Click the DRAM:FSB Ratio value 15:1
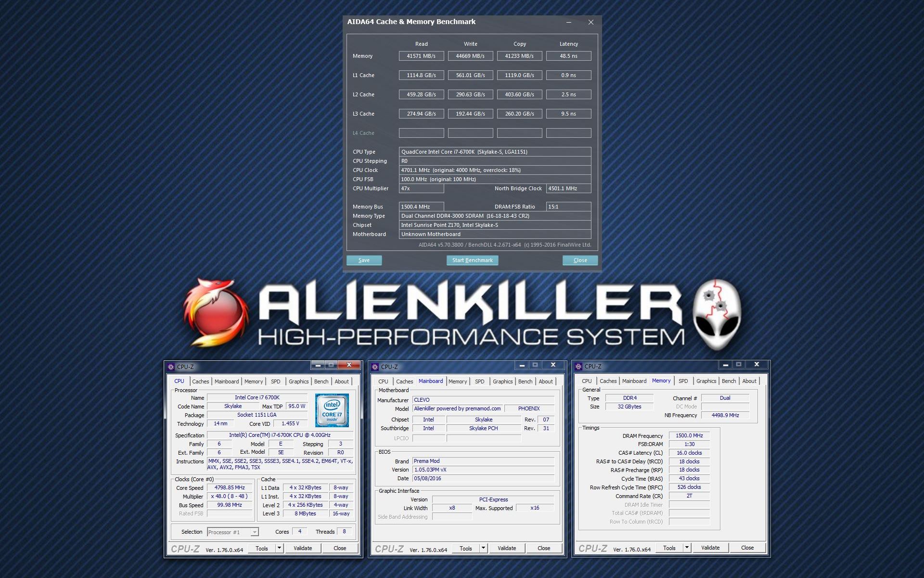924x578 pixels. (569, 207)
